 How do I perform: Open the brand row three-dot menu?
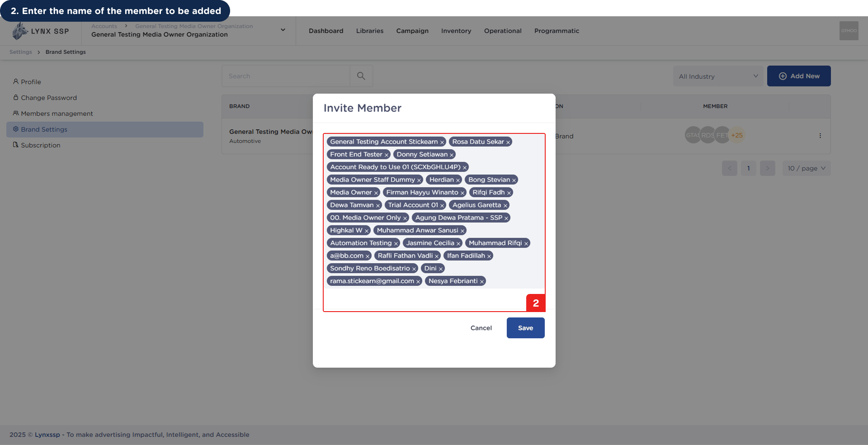pyautogui.click(x=820, y=136)
